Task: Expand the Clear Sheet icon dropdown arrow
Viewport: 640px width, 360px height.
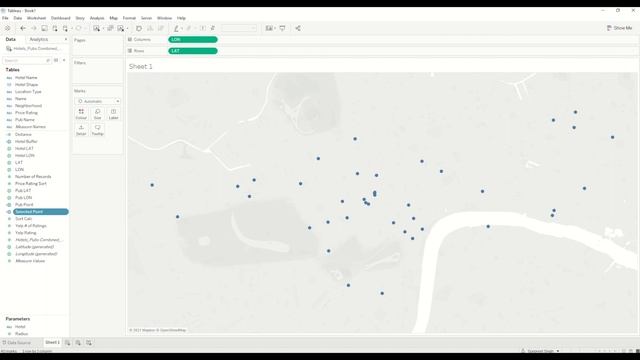Action: [127, 29]
